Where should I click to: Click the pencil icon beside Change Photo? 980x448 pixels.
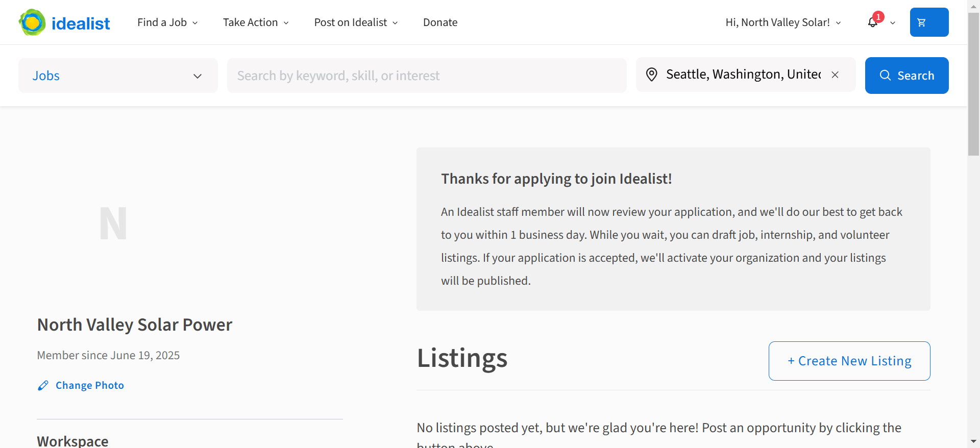(x=43, y=385)
